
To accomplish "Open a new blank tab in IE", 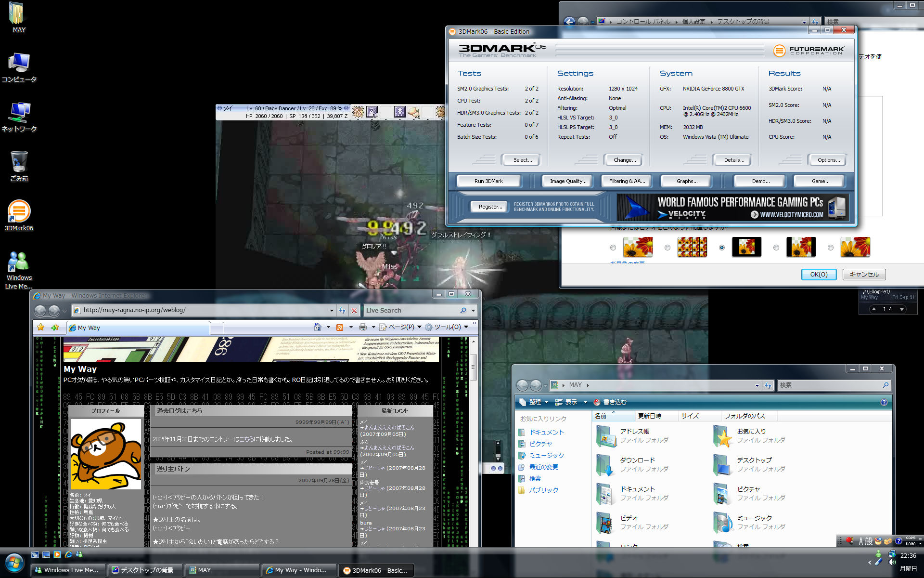I will tap(217, 328).
